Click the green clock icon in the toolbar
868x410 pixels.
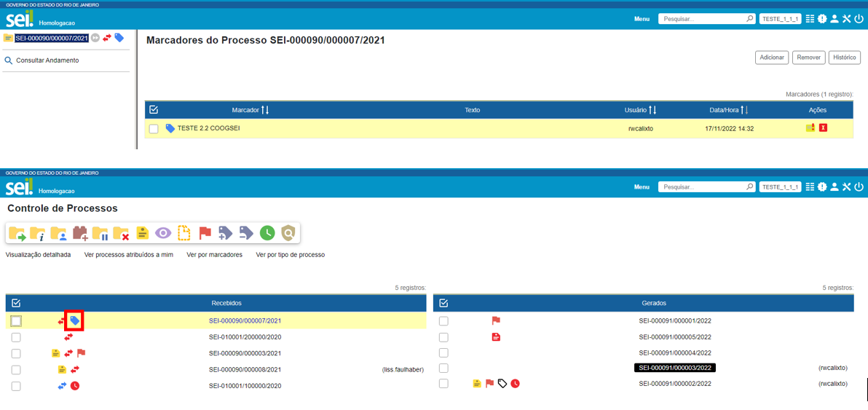tap(267, 233)
